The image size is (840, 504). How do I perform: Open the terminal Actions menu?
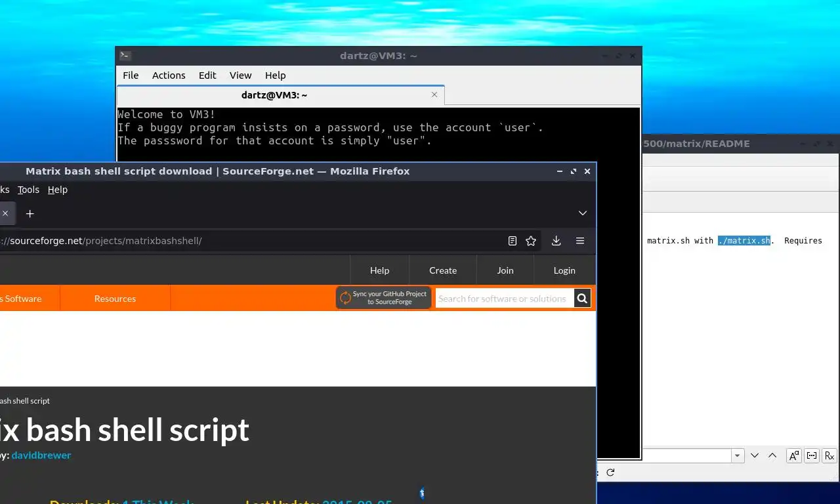pos(169,75)
